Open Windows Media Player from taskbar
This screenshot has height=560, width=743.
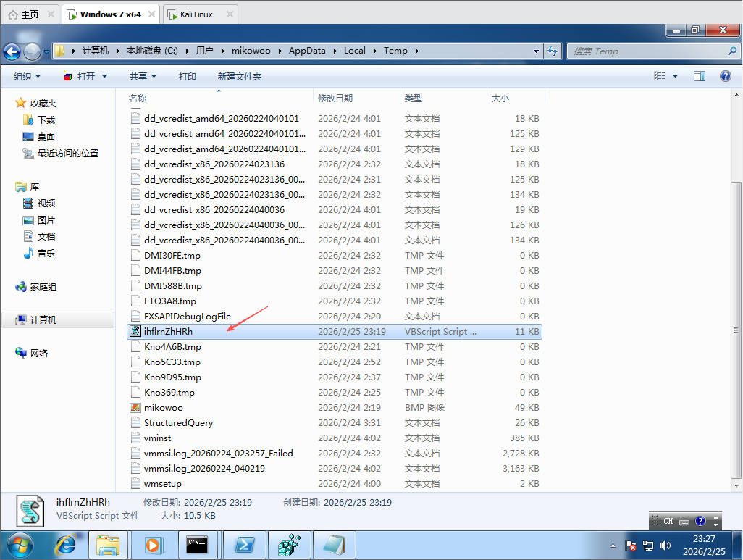[153, 546]
